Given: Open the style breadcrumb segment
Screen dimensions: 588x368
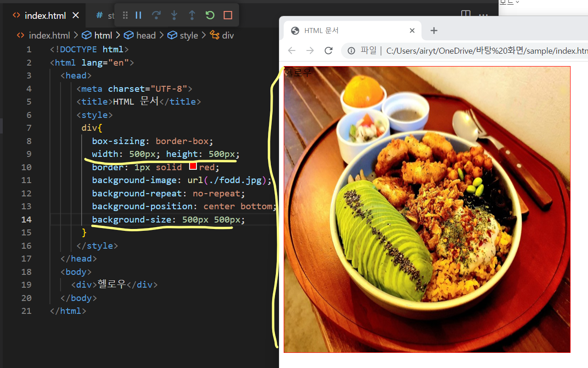Looking at the screenshot, I should tap(183, 35).
